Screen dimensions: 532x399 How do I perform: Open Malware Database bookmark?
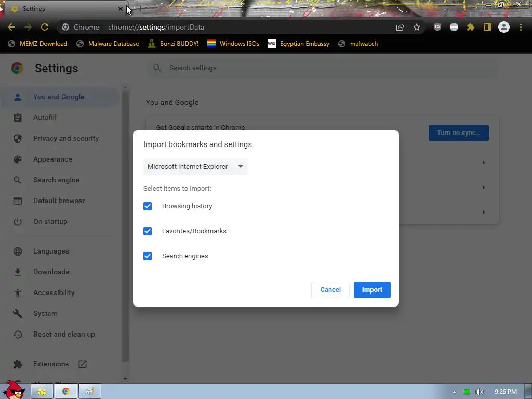(x=108, y=44)
